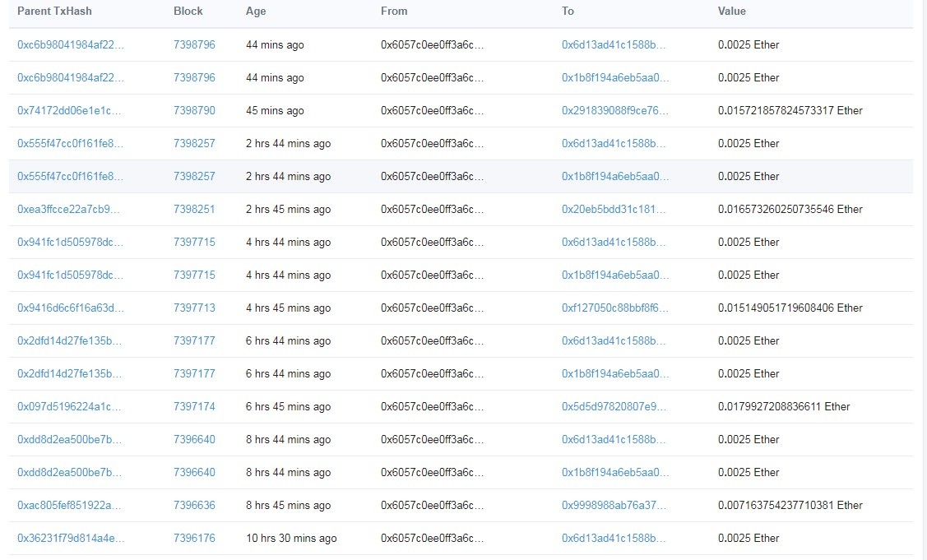Select value 0.015721857824573317 Ether
927x560 pixels.
[790, 110]
